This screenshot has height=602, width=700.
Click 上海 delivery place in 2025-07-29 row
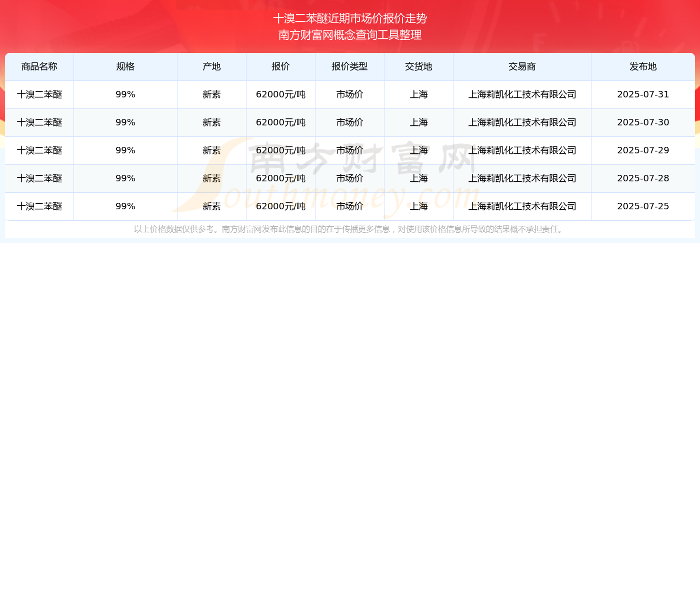419,150
